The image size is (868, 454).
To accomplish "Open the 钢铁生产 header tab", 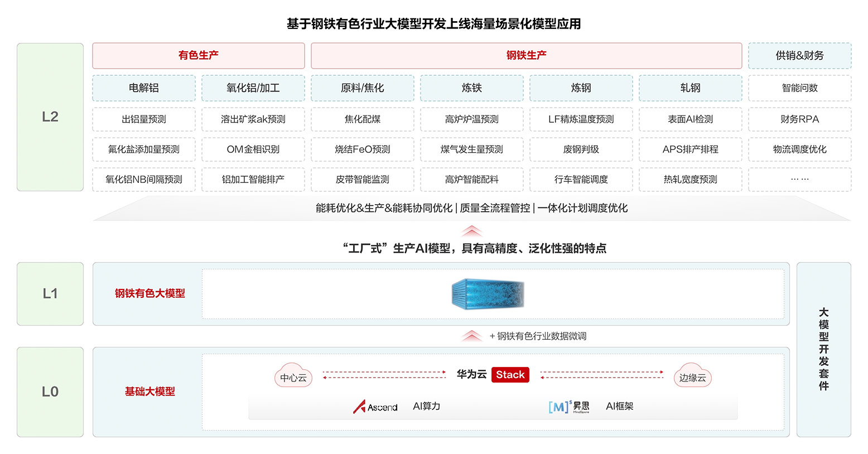I will pyautogui.click(x=526, y=56).
